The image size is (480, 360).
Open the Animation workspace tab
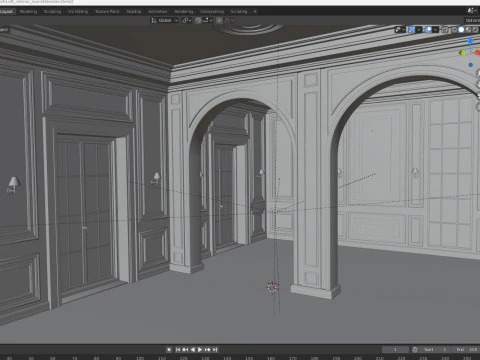(158, 11)
